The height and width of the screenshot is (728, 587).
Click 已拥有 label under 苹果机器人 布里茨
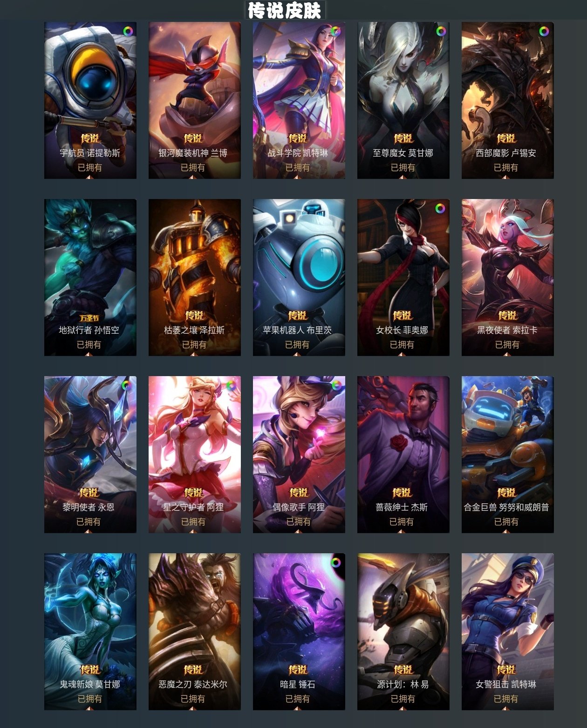[x=297, y=344]
